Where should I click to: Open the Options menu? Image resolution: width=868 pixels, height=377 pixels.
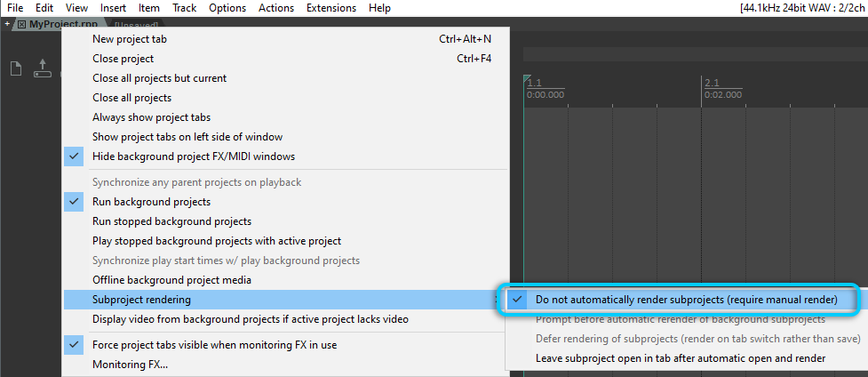click(x=227, y=8)
